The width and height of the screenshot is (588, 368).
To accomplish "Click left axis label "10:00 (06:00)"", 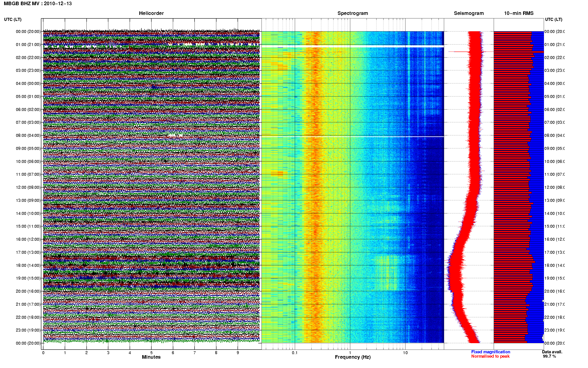I will pos(28,161).
